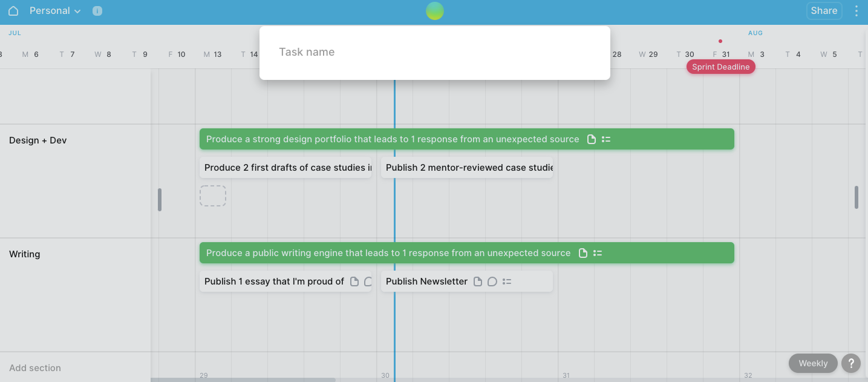Click the note icon on Publish Newsletter
The width and height of the screenshot is (868, 382).
click(478, 282)
